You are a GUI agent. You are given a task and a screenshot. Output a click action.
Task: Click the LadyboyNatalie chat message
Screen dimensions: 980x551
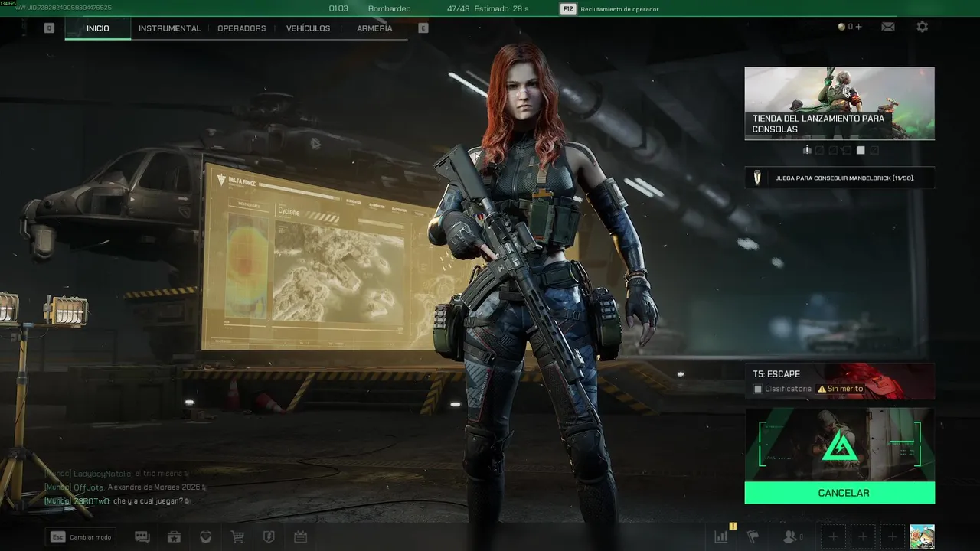click(x=116, y=474)
